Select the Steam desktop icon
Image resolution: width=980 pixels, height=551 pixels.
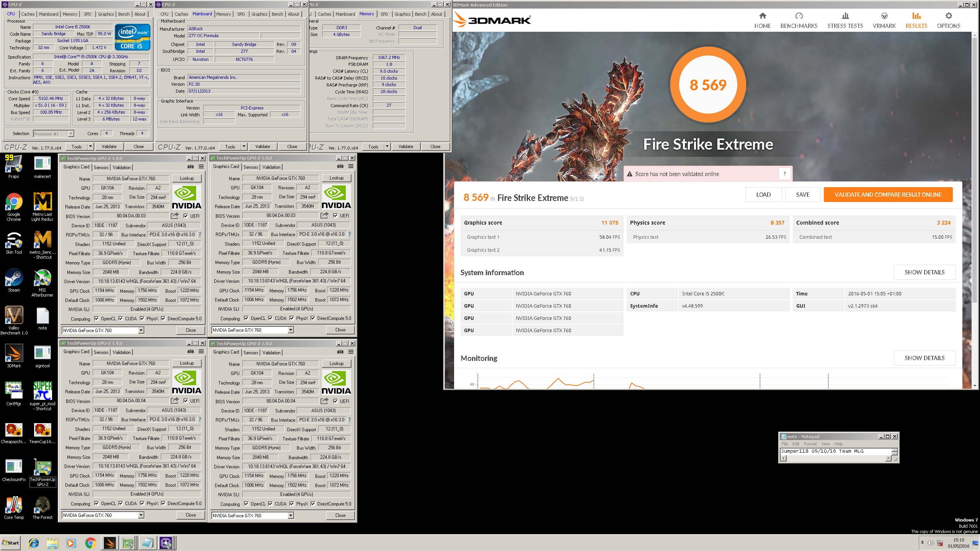[14, 280]
